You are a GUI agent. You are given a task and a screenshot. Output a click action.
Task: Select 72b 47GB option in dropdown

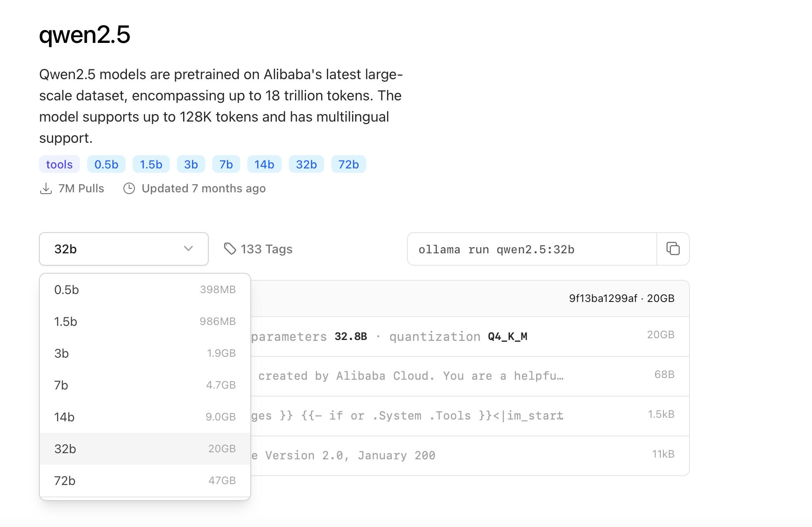(x=145, y=481)
